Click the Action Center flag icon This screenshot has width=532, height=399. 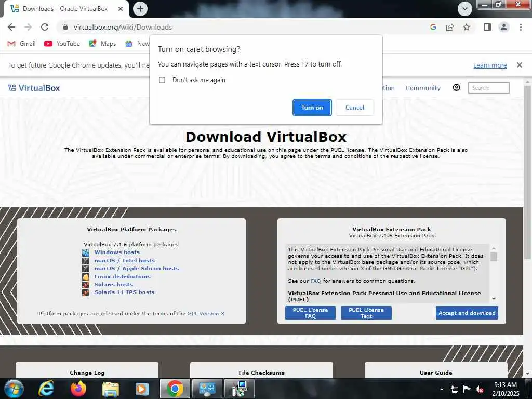(x=467, y=389)
